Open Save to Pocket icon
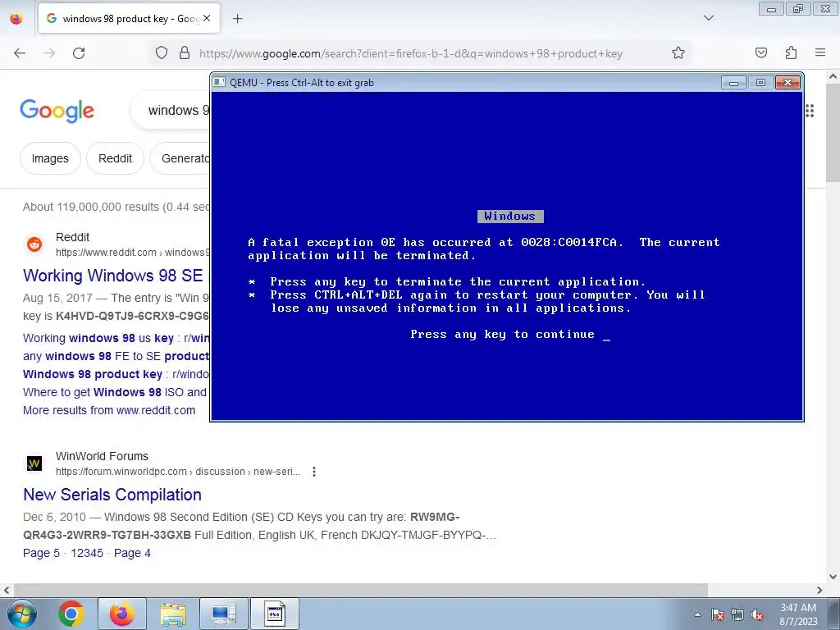Screen dimensions: 840x630 [x=761, y=52]
